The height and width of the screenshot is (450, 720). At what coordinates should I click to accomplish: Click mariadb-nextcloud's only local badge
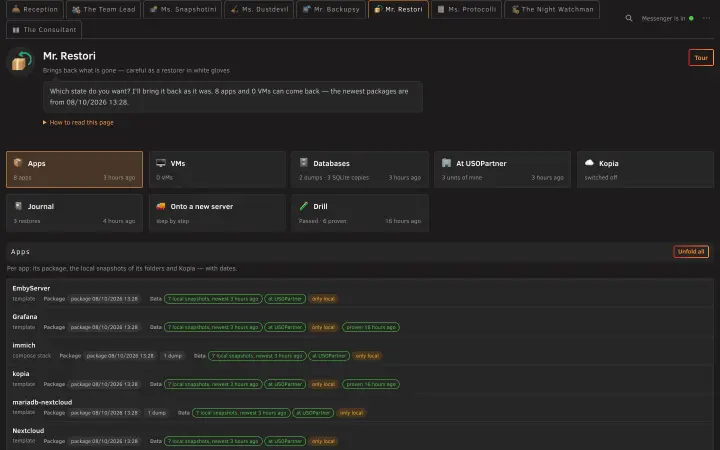pyautogui.click(x=351, y=413)
